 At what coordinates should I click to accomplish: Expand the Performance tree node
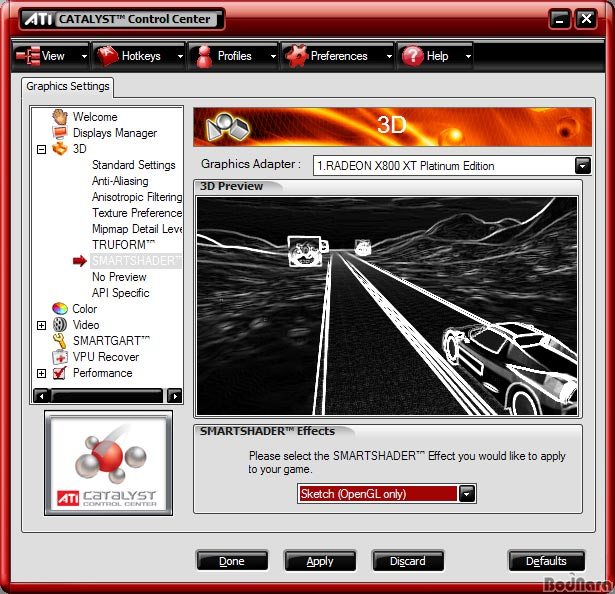[42, 373]
